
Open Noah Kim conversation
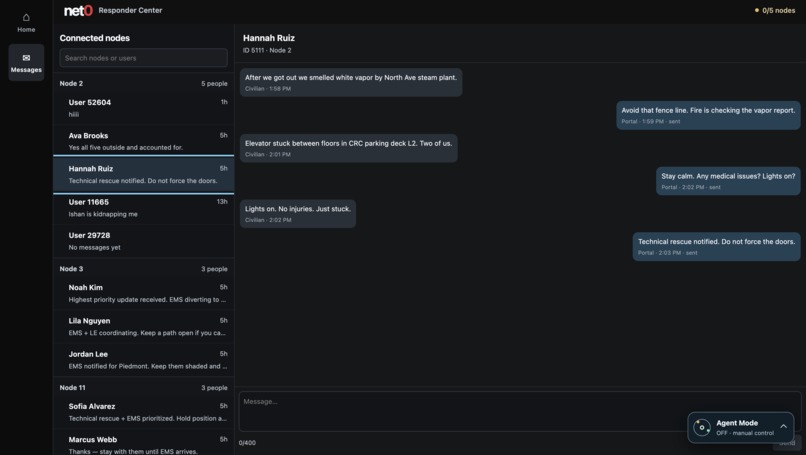coord(143,293)
